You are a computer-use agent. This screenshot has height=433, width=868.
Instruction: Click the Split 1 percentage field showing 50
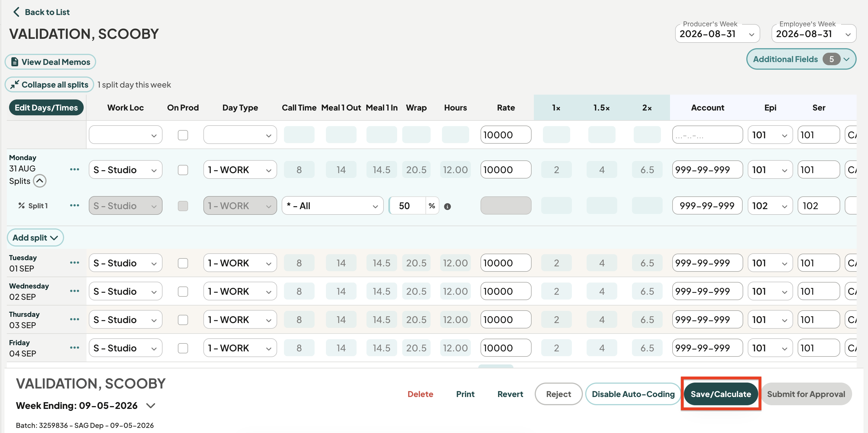click(407, 205)
